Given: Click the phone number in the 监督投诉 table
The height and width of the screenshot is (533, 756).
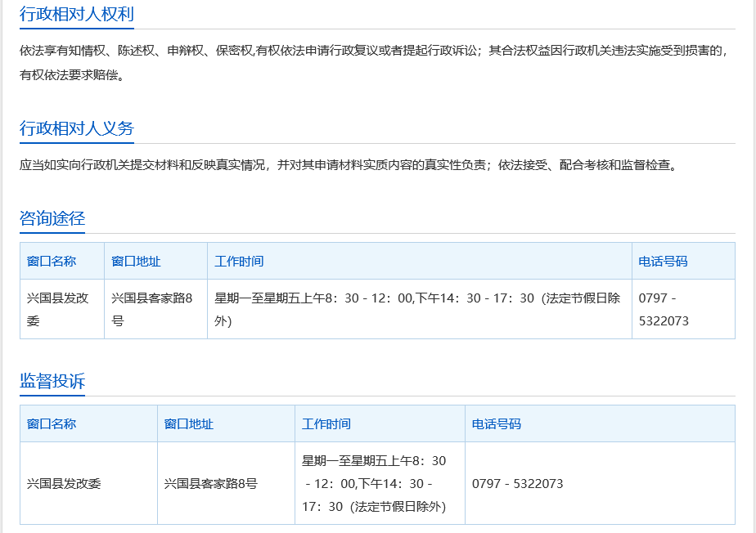Looking at the screenshot, I should point(517,483).
